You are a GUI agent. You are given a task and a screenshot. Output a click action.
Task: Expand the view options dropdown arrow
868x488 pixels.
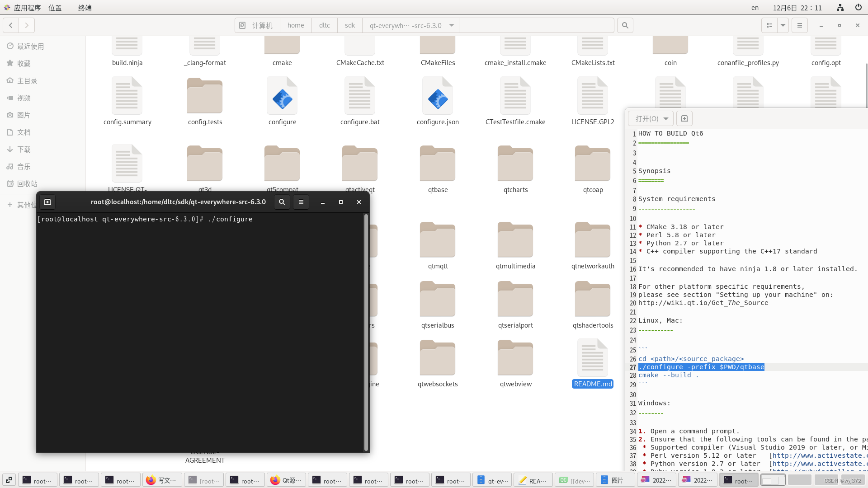(783, 25)
